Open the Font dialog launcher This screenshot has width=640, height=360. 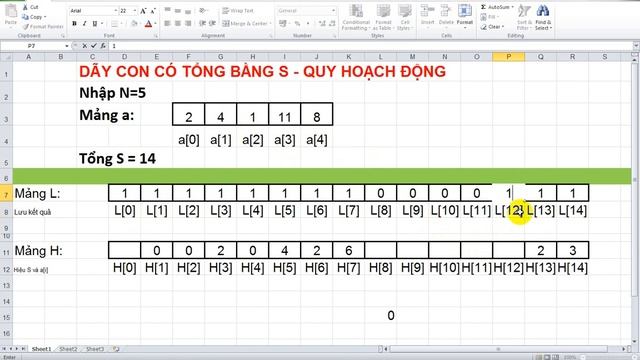156,36
